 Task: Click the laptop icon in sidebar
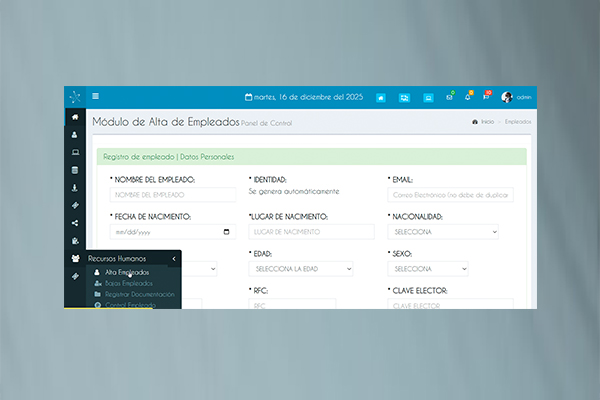click(75, 152)
